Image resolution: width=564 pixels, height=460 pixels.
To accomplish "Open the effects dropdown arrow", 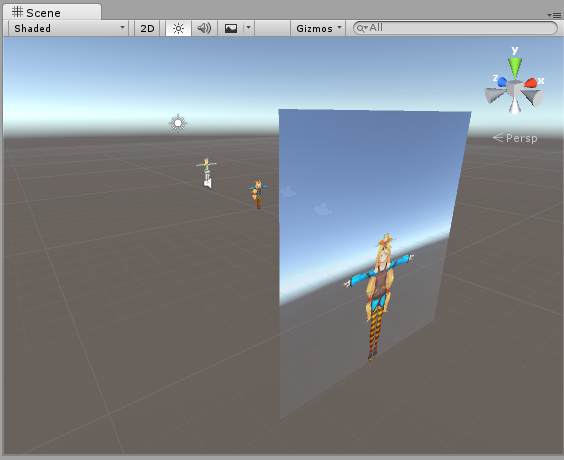I will (249, 28).
